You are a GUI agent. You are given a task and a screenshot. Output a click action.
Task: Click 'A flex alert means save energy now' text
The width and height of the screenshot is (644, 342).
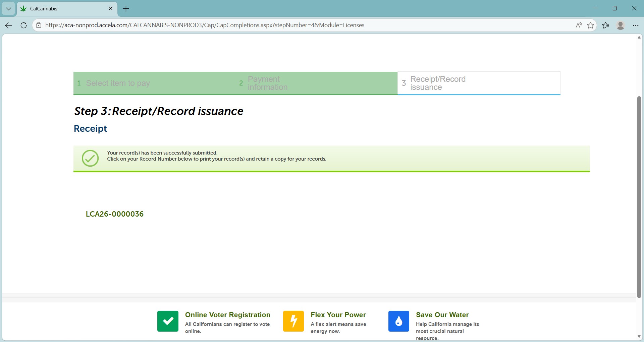click(x=338, y=328)
